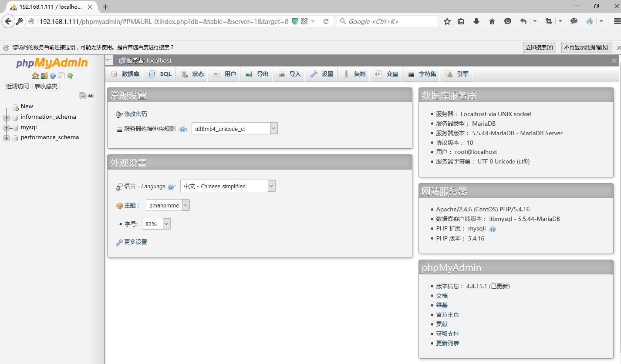This screenshot has height=364, width=621.
Task: Click the 设置 (Settings) toolbar icon
Action: pyautogui.click(x=321, y=74)
